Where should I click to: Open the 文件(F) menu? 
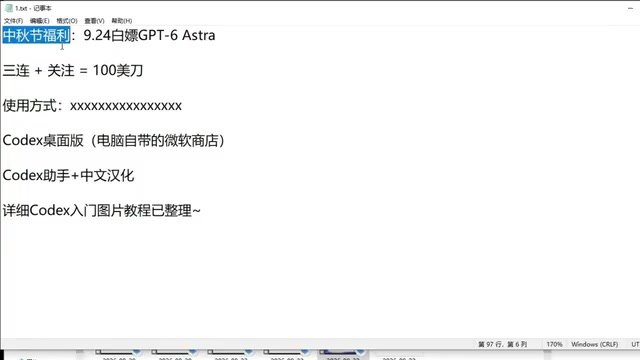13,21
